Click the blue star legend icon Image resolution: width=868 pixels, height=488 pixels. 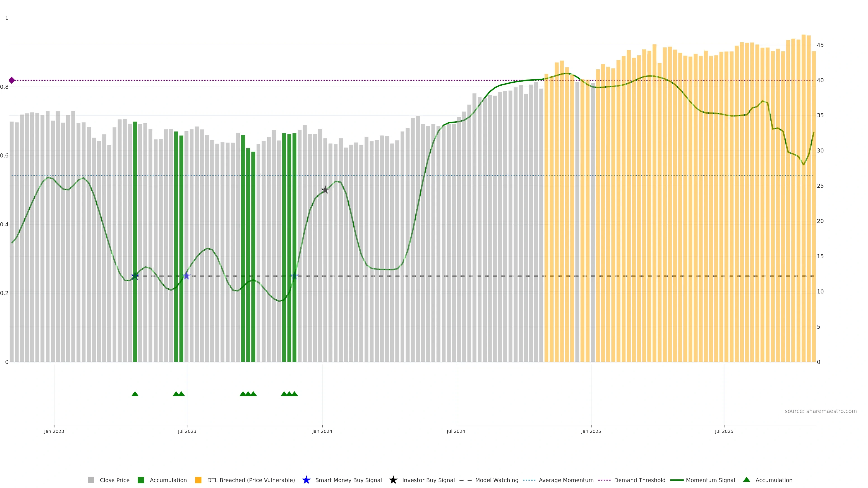pos(306,480)
